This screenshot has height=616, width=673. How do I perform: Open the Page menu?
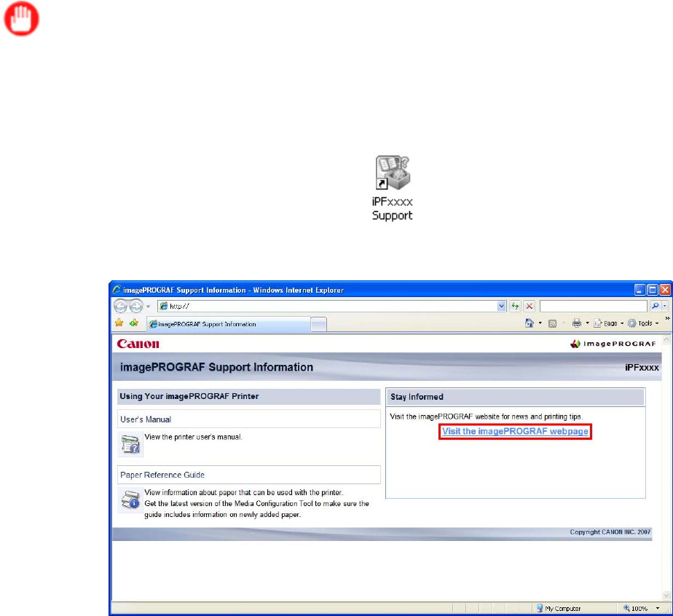tap(609, 323)
